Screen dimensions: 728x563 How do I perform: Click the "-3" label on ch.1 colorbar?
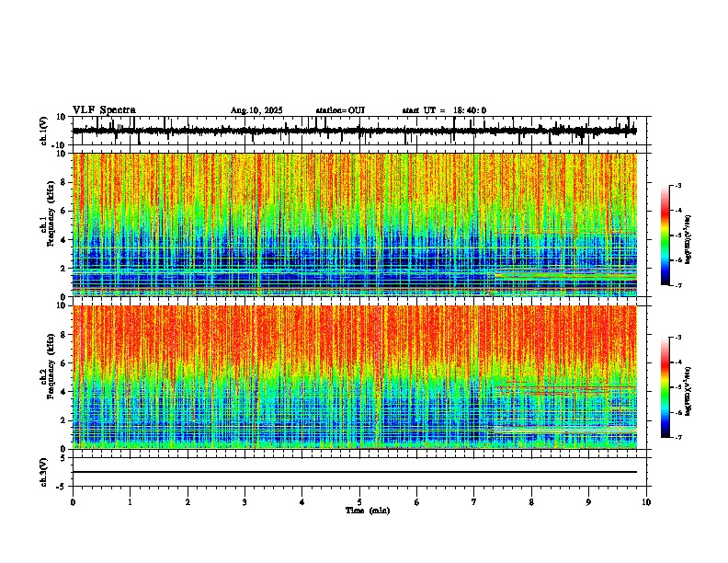click(678, 185)
